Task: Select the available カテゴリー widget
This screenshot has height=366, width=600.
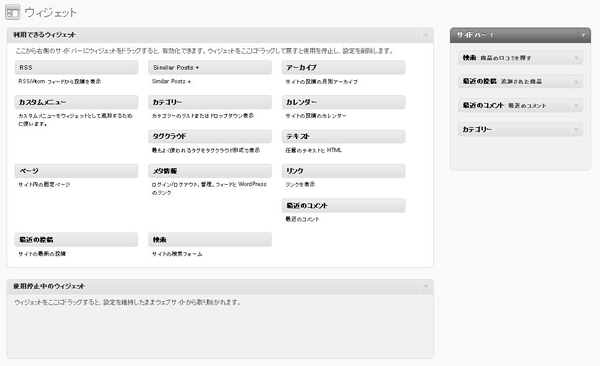Action: 210,102
